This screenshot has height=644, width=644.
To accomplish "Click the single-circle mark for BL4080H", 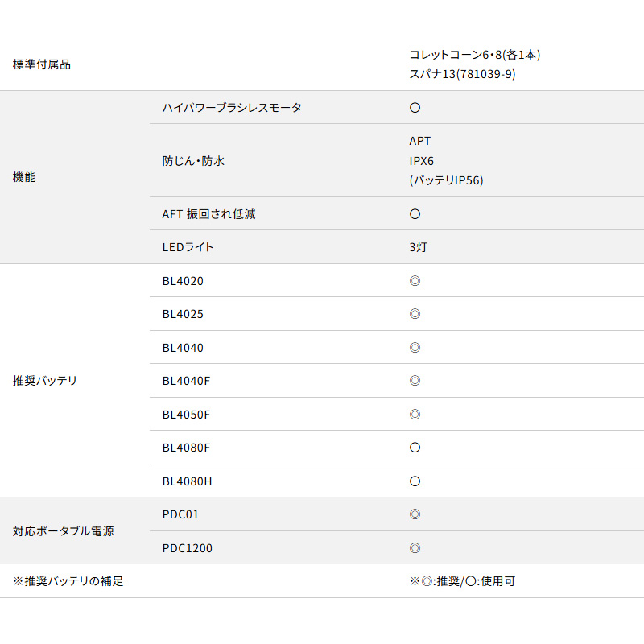I will [415, 481].
